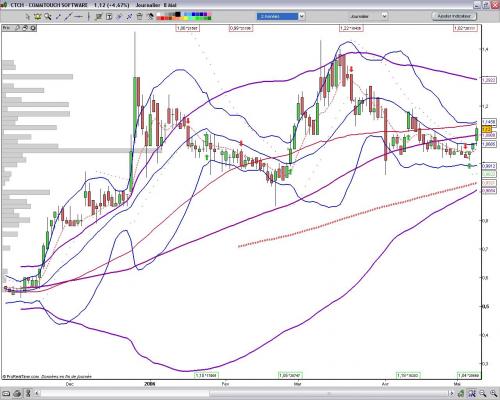Click the ProRealTime icon in title bar

4,5
